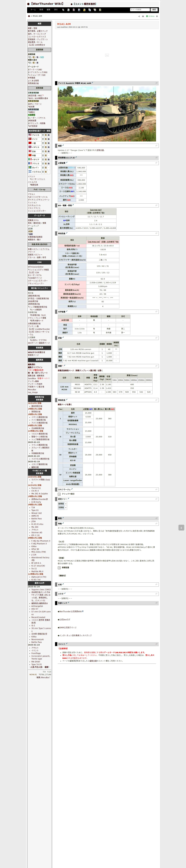The height and width of the screenshot is (868, 186).
Task: Click the 120 mm M256 cannon cell
Action: tap(81, 349)
